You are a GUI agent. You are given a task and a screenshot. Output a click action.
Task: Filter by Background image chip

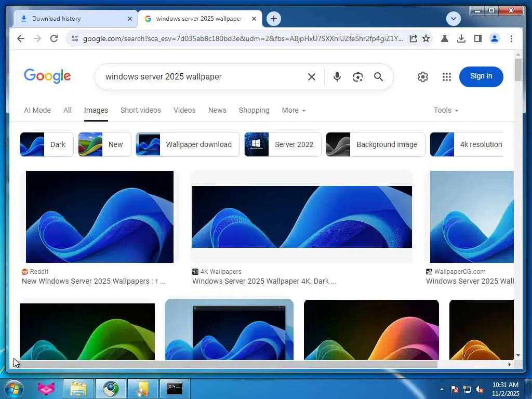tap(375, 144)
